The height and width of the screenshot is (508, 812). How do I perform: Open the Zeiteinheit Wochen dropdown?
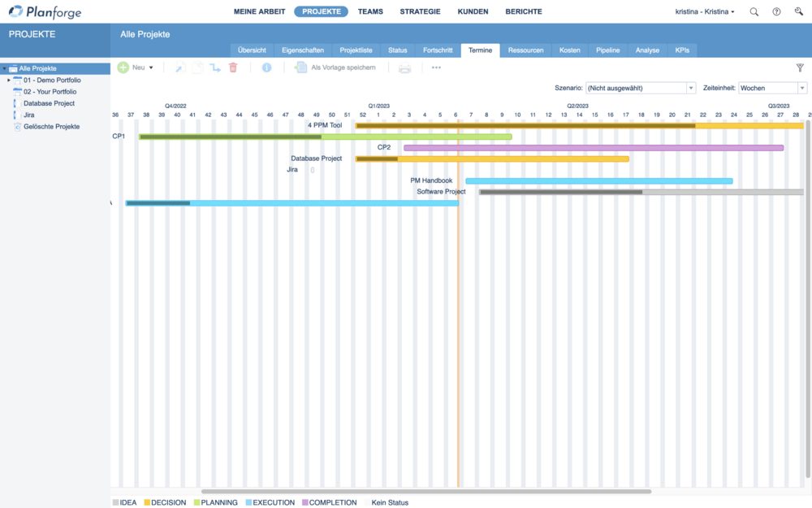point(772,88)
